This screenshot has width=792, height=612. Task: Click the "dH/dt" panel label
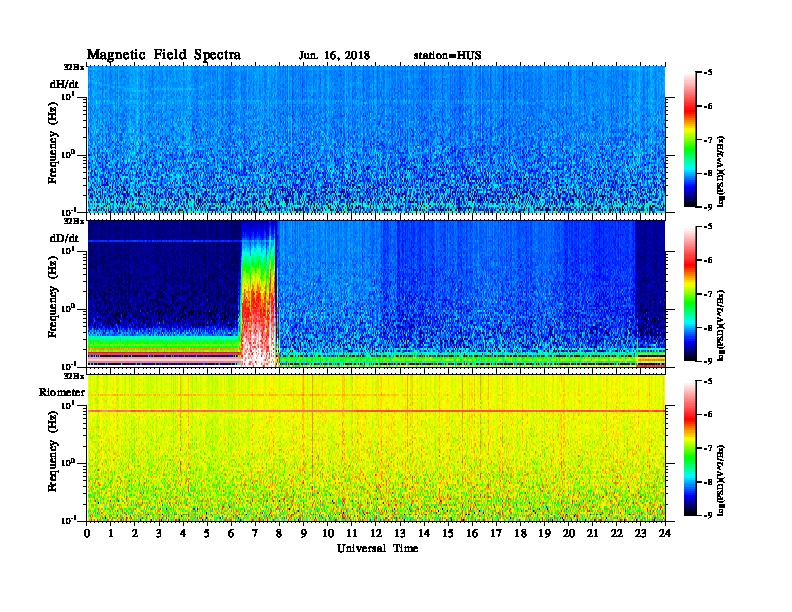pos(64,83)
